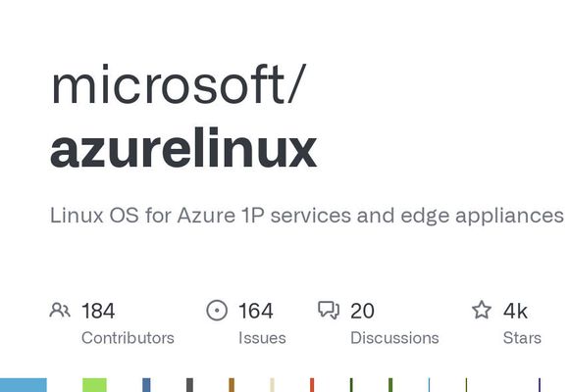Select the repository description text
The image size is (569, 392).
click(x=307, y=216)
